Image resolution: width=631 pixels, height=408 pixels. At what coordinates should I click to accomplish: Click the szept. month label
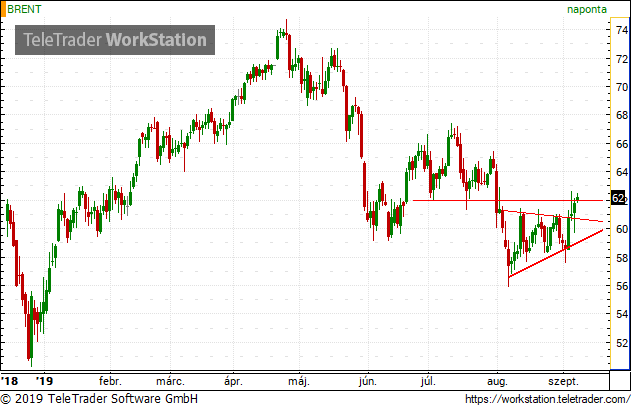(x=563, y=381)
